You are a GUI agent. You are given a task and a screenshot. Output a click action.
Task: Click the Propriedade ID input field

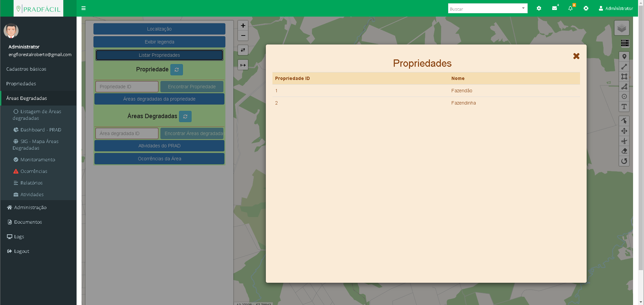click(127, 87)
